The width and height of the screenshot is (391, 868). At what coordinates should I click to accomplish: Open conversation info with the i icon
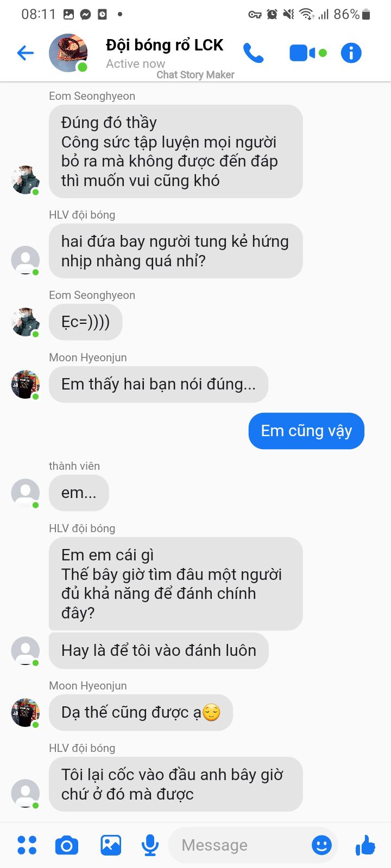pyautogui.click(x=351, y=53)
